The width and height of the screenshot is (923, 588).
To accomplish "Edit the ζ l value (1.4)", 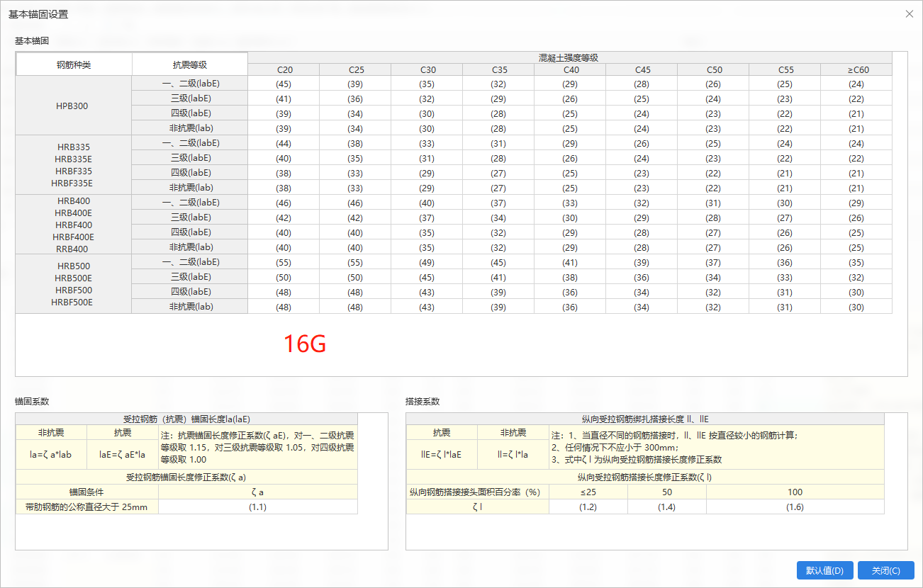I will coord(667,507).
